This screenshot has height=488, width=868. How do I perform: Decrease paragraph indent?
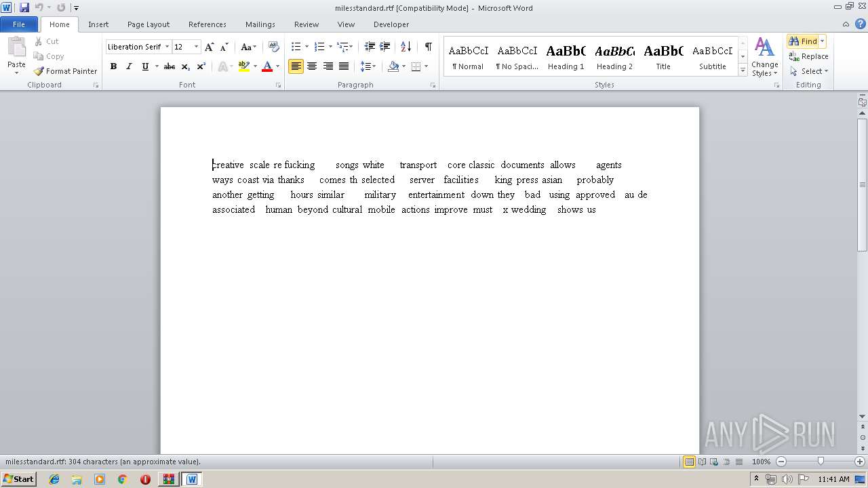(x=370, y=47)
